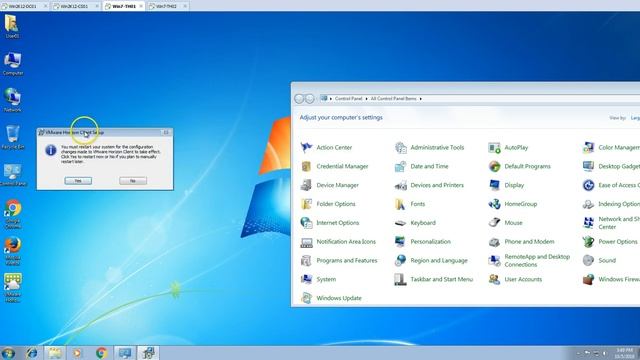Open VMware Horizon desktop shortcut
This screenshot has height=360, width=640.
13,288
